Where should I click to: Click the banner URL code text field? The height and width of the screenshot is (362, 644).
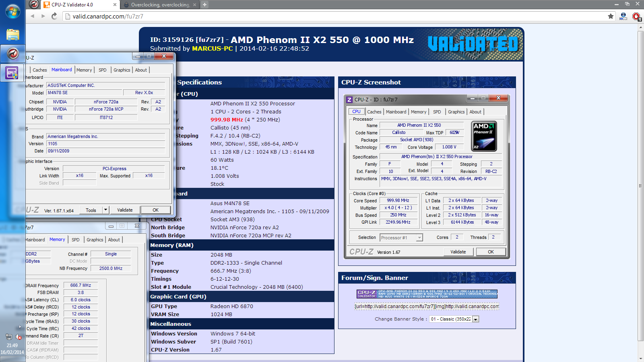pyautogui.click(x=427, y=306)
